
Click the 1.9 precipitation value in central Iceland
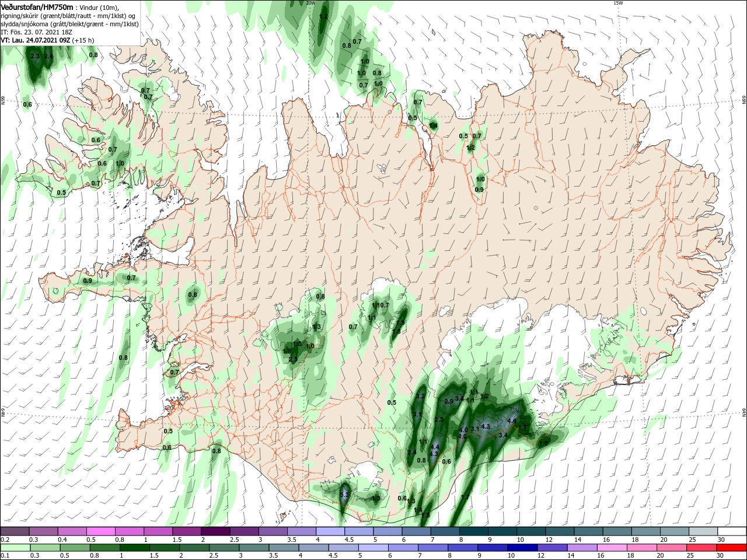(400, 323)
